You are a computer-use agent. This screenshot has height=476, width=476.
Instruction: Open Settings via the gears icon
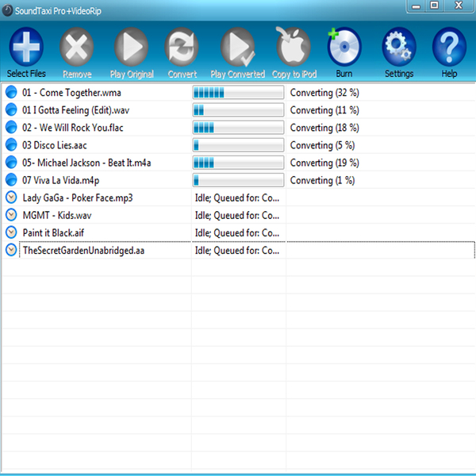[x=399, y=47]
